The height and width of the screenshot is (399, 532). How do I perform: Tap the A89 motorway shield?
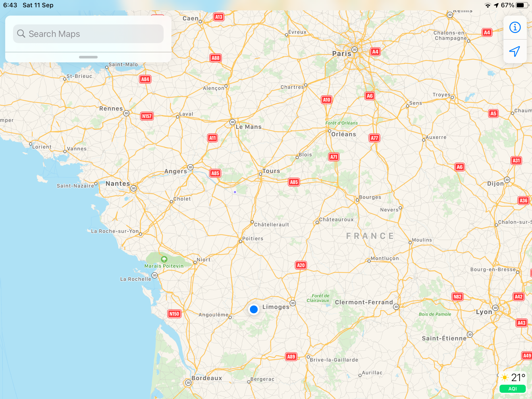(x=291, y=357)
